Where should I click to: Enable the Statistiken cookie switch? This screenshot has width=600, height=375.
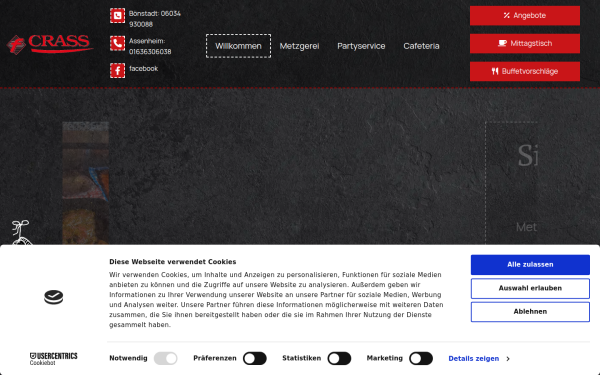point(339,359)
